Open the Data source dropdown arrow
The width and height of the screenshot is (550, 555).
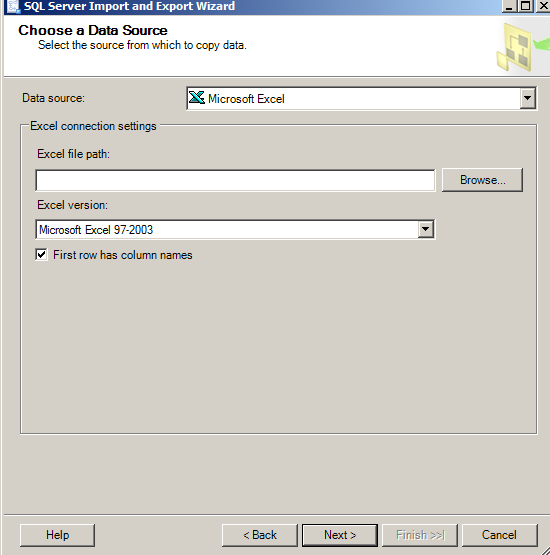[x=527, y=98]
